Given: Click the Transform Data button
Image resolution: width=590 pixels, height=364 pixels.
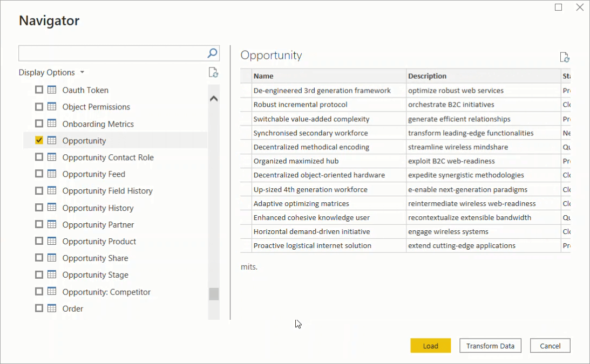Looking at the screenshot, I should [490, 346].
